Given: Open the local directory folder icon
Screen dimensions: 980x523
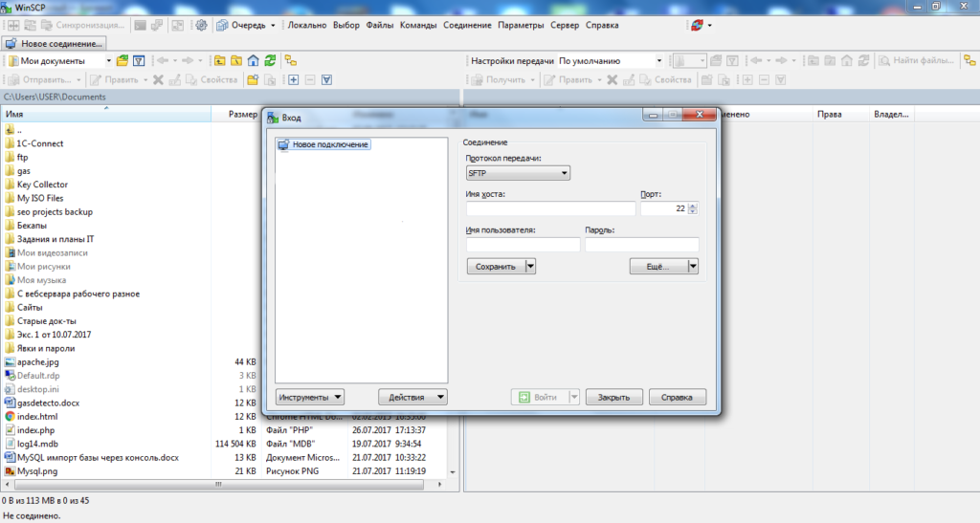Looking at the screenshot, I should click(x=122, y=60).
